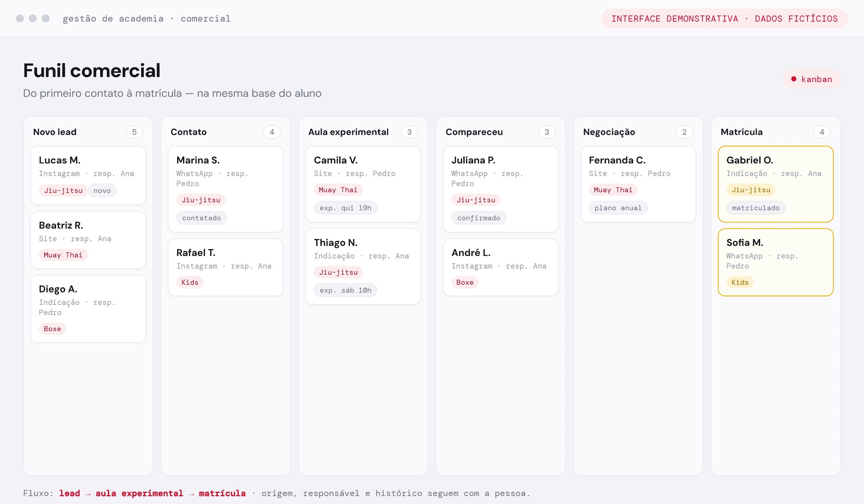Click the Rafael T. card
This screenshot has height=504, width=864.
point(226,267)
